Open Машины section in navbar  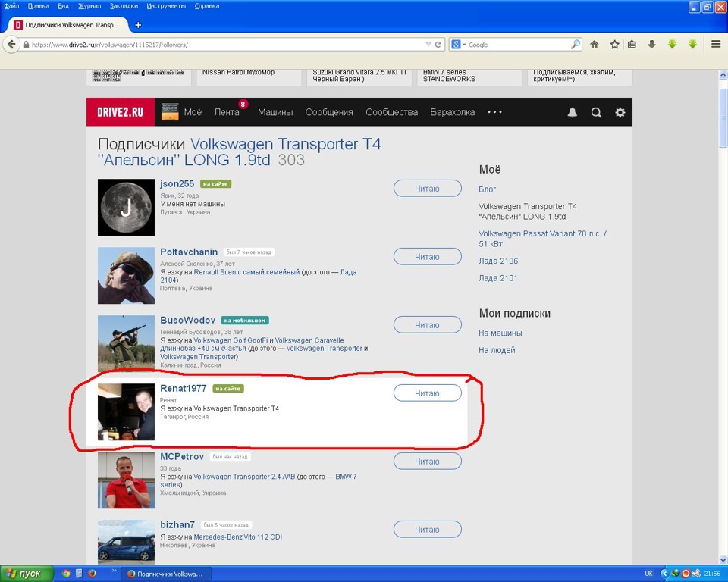click(275, 112)
